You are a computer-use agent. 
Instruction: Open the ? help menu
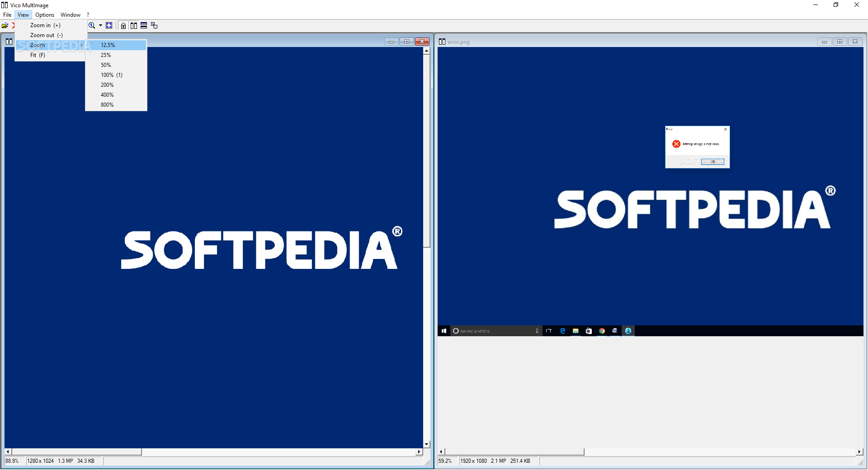[x=88, y=15]
